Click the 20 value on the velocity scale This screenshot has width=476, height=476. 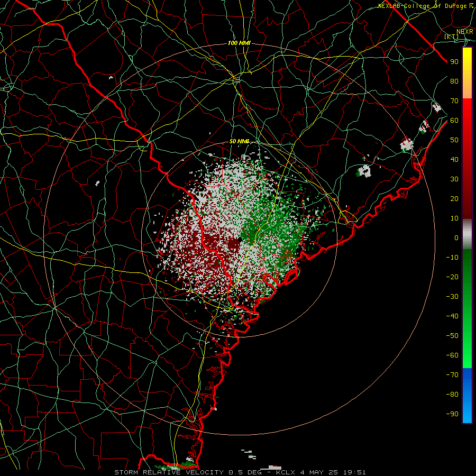454,198
